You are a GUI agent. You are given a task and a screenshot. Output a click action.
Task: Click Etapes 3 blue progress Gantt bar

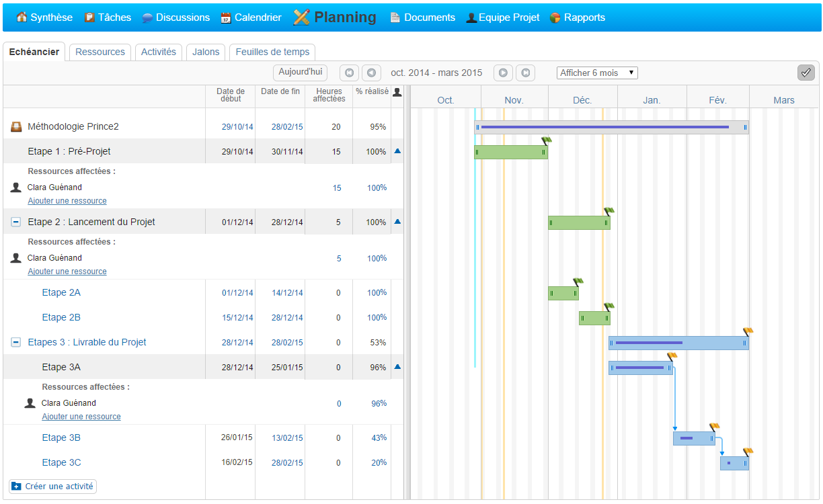pos(678,343)
